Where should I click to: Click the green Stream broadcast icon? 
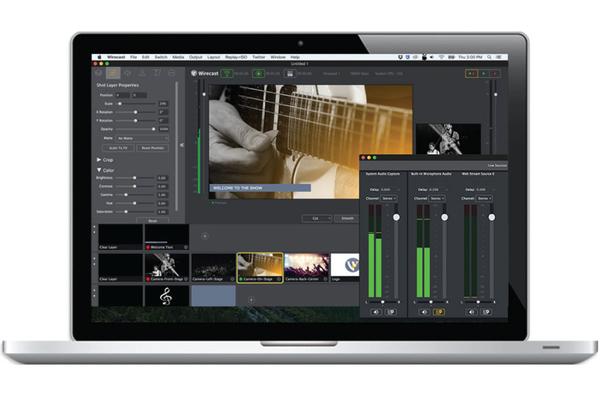pyautogui.click(x=227, y=73)
